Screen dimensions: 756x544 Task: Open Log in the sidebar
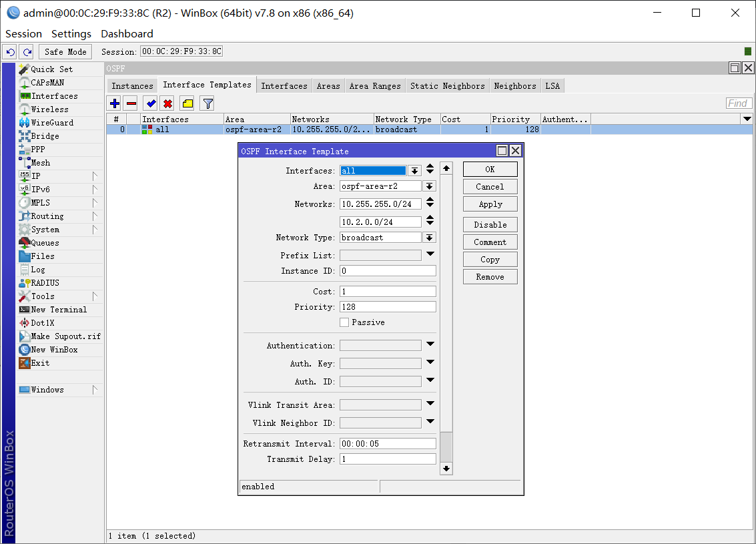60,270
